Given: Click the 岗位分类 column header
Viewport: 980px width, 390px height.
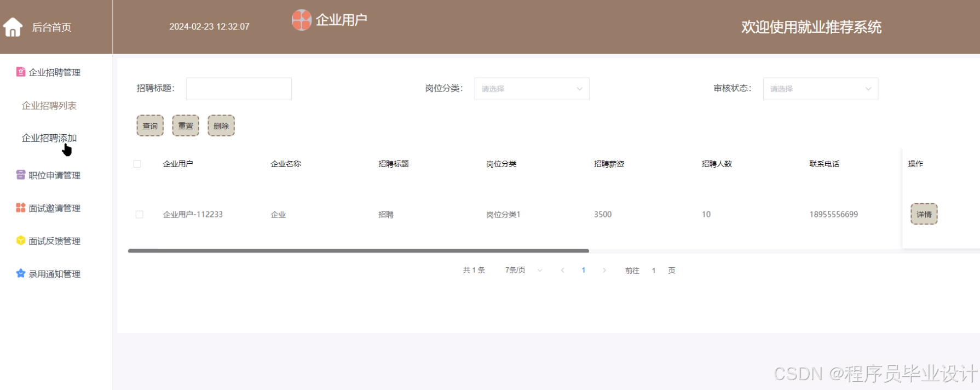Looking at the screenshot, I should pos(501,164).
